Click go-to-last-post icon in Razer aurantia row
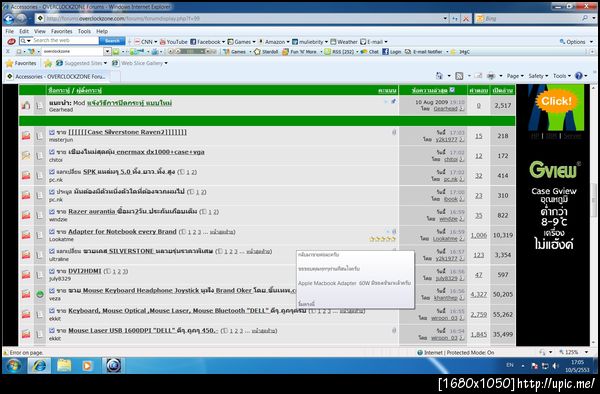This screenshot has width=600, height=394. coord(462,219)
